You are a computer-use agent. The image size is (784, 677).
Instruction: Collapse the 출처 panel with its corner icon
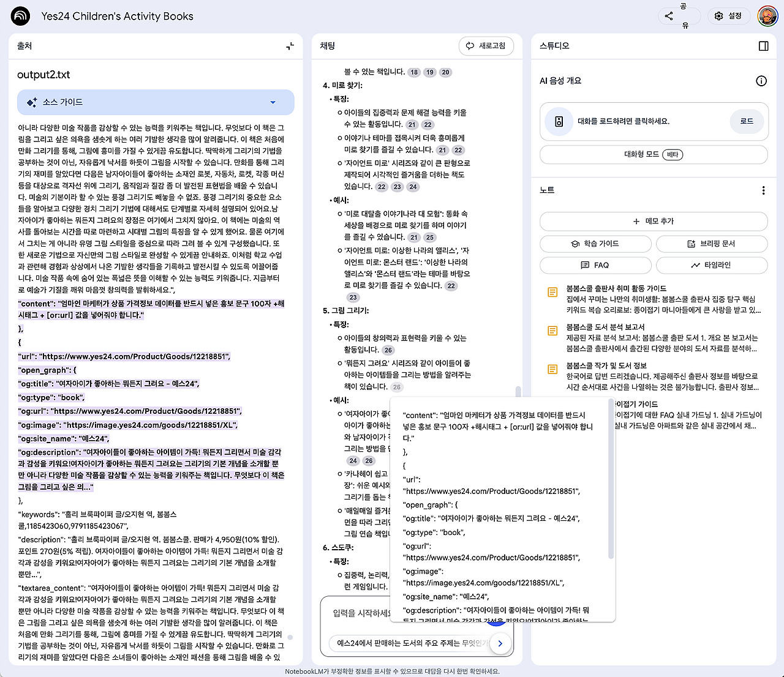289,46
